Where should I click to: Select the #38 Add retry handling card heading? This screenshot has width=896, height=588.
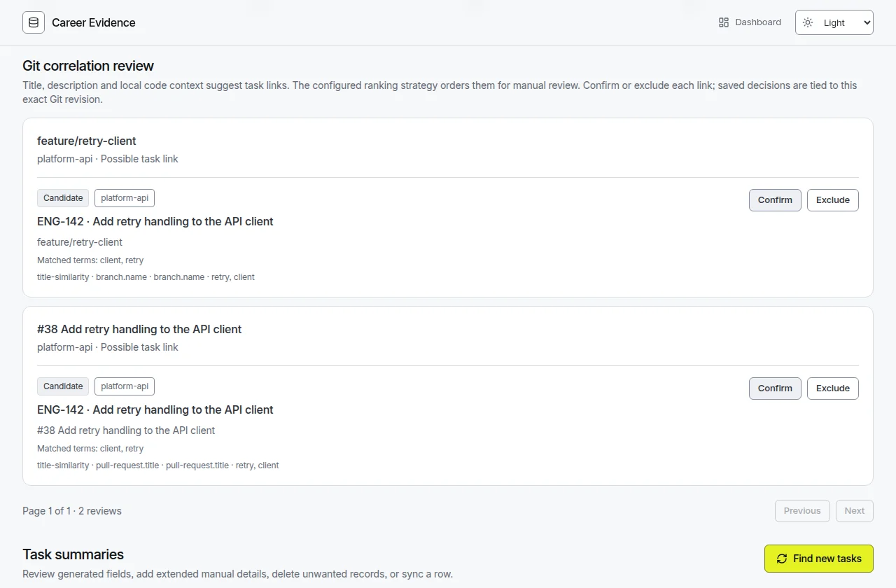click(139, 329)
